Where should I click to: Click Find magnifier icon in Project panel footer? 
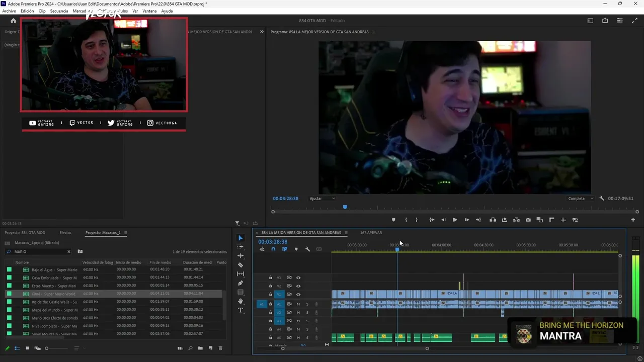pos(190,348)
